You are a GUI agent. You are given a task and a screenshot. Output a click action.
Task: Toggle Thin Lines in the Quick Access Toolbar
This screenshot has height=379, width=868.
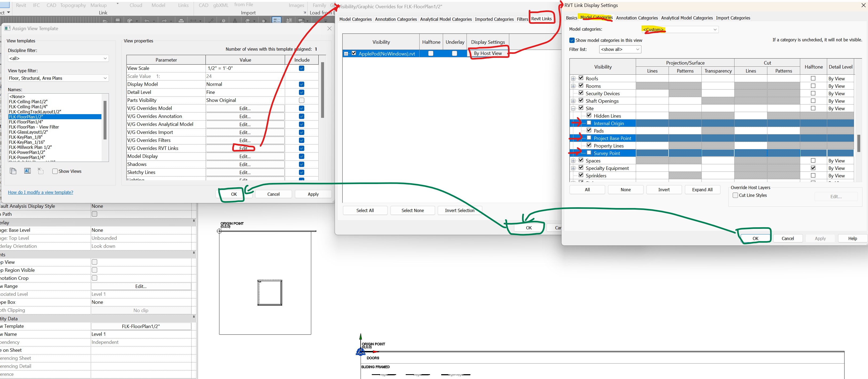point(277,20)
